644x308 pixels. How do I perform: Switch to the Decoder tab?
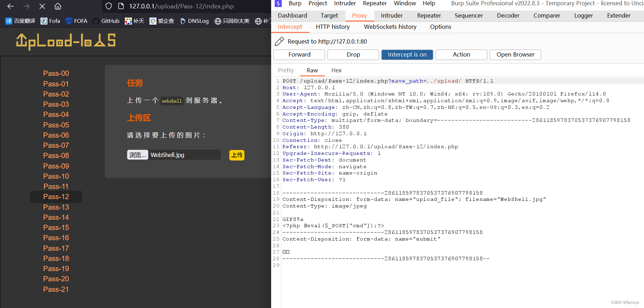pyautogui.click(x=508, y=15)
